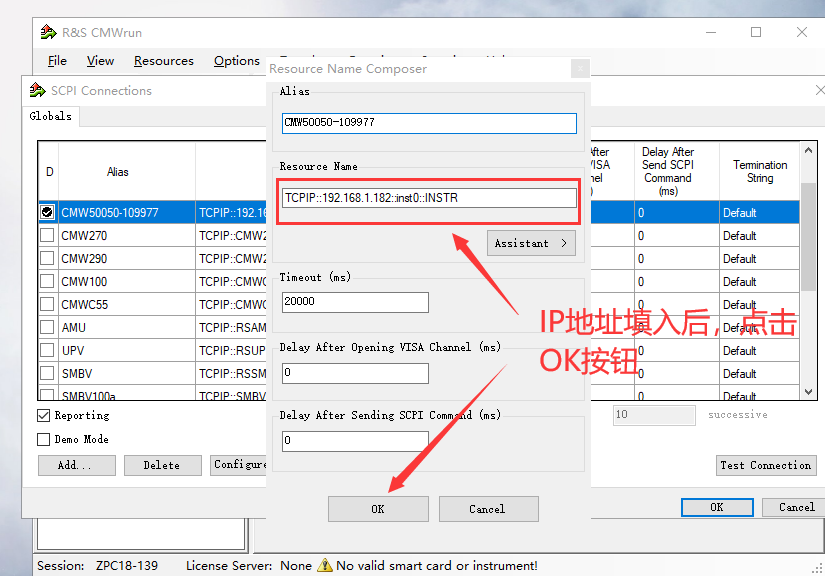The image size is (825, 581).
Task: Tick the CMW100 row checkbox
Action: tap(47, 282)
